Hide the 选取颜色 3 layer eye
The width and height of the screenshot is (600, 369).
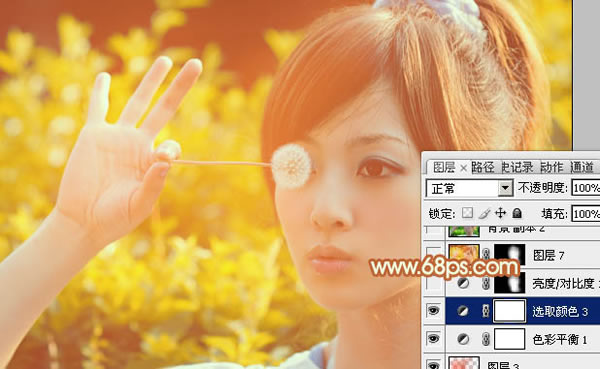(434, 310)
